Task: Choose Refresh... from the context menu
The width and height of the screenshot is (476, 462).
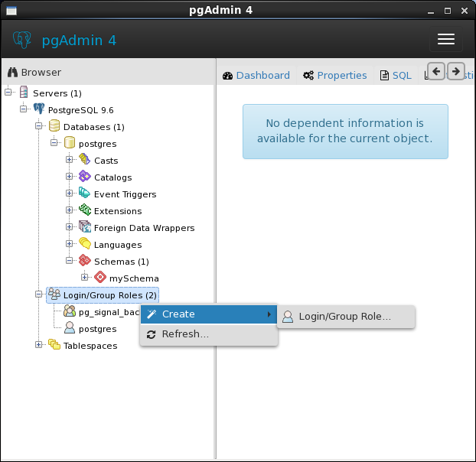Action: click(x=209, y=334)
